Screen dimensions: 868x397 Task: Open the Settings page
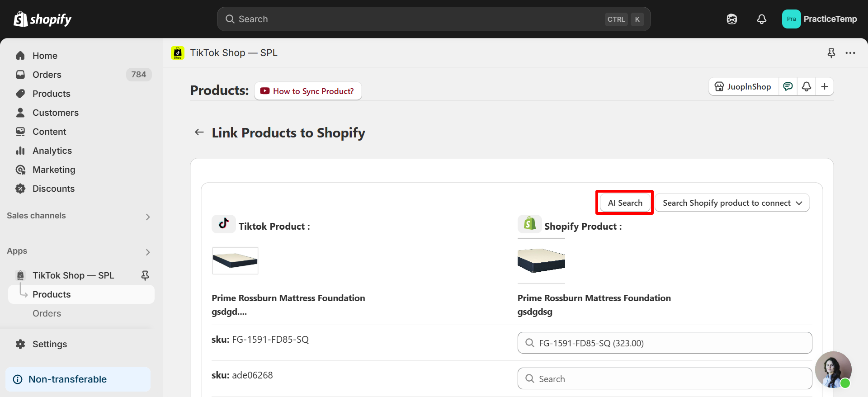[x=50, y=344]
